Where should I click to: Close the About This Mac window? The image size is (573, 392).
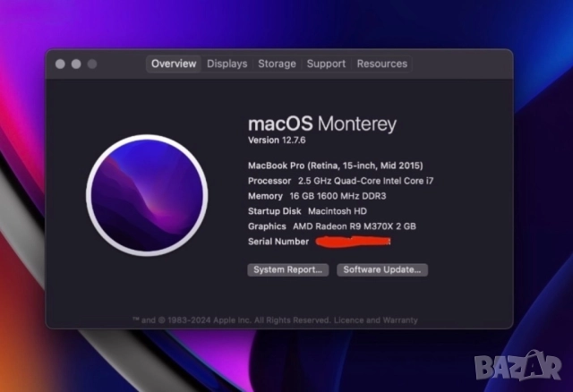[x=60, y=64]
